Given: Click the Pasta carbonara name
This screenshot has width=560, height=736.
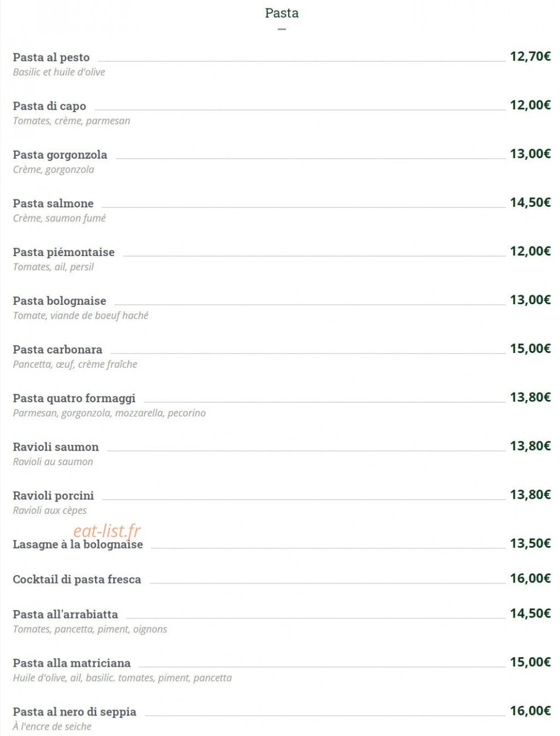Looking at the screenshot, I should click(58, 350).
